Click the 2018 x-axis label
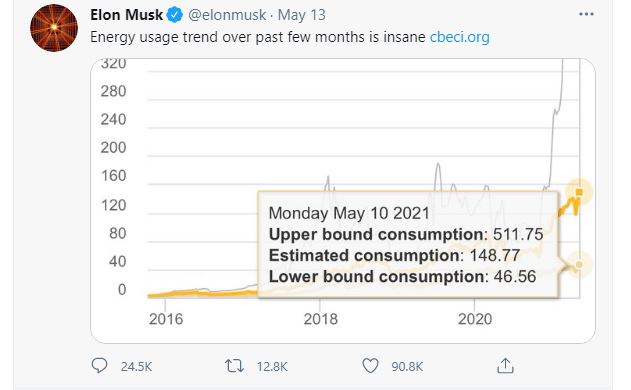This screenshot has height=390, width=631. [x=320, y=319]
